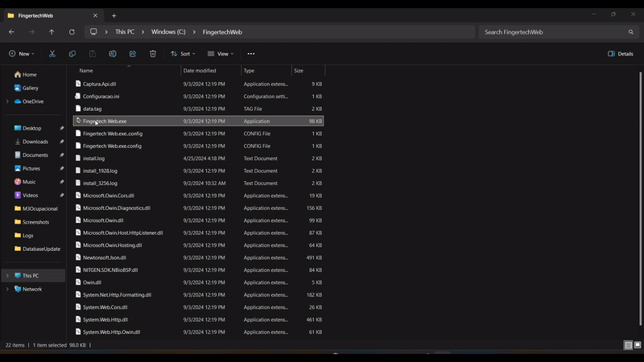
Task: Click the Cut scissors icon
Action: pyautogui.click(x=52, y=54)
